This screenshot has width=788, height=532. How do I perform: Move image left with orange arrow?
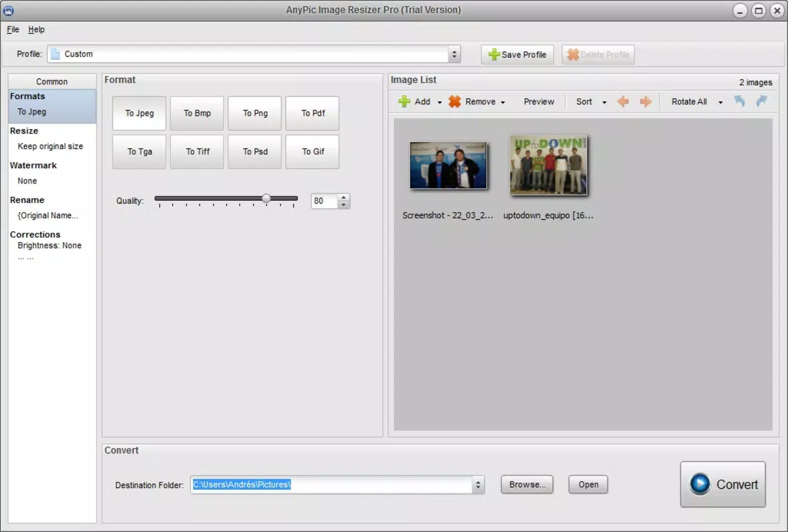tap(623, 102)
